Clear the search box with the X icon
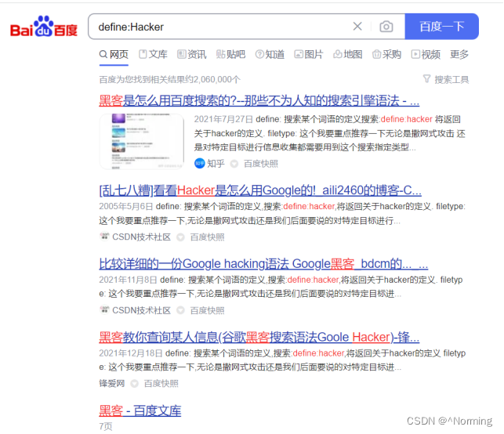 (x=357, y=27)
